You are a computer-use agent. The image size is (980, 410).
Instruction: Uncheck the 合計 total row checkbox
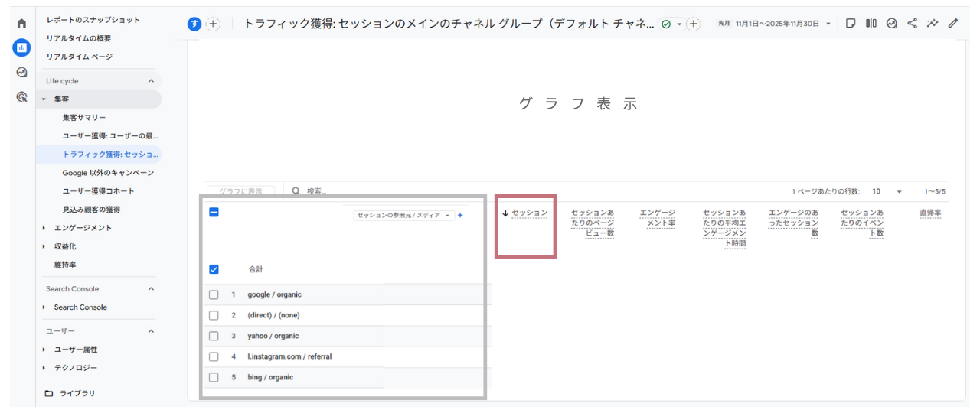(x=214, y=269)
